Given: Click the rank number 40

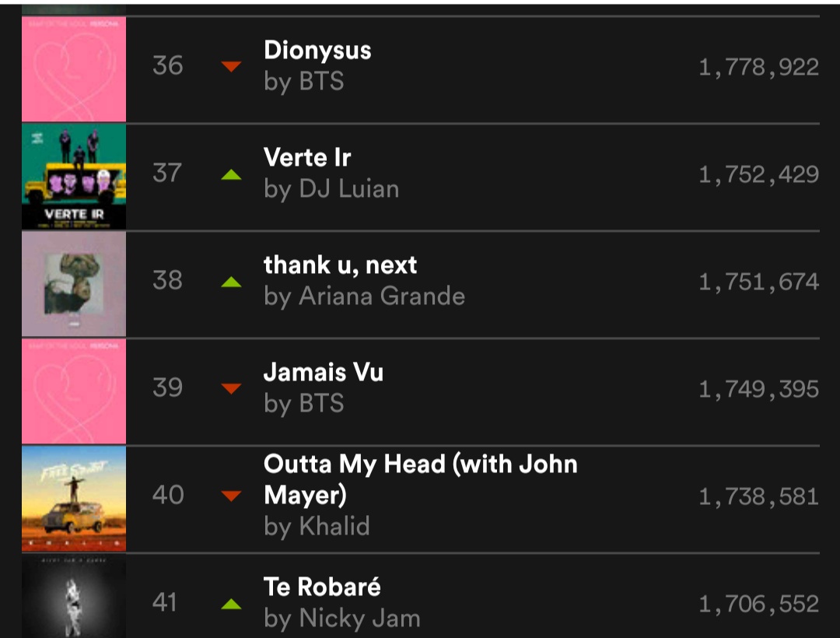Looking at the screenshot, I should [168, 495].
